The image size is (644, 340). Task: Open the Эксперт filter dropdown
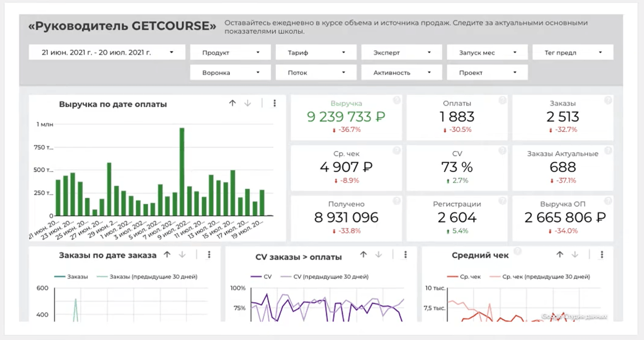(401, 52)
